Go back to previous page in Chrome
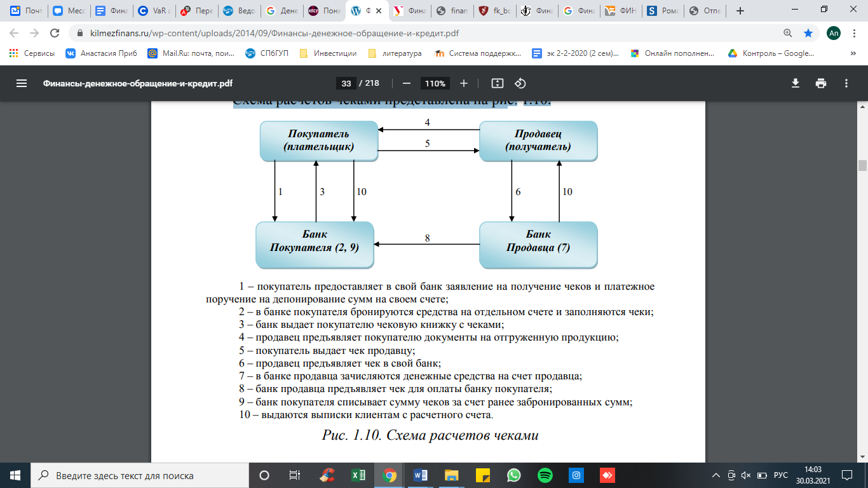Screen dimensions: 868x488 click(15, 33)
